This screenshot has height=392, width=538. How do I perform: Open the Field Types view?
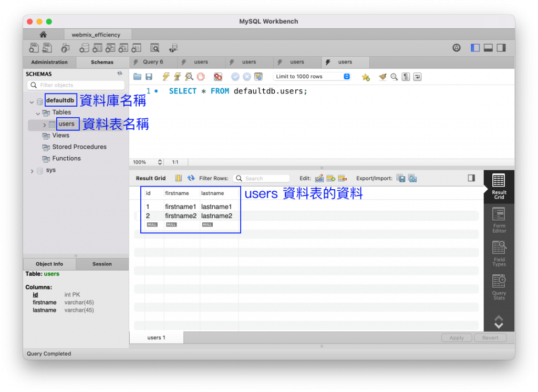499,254
